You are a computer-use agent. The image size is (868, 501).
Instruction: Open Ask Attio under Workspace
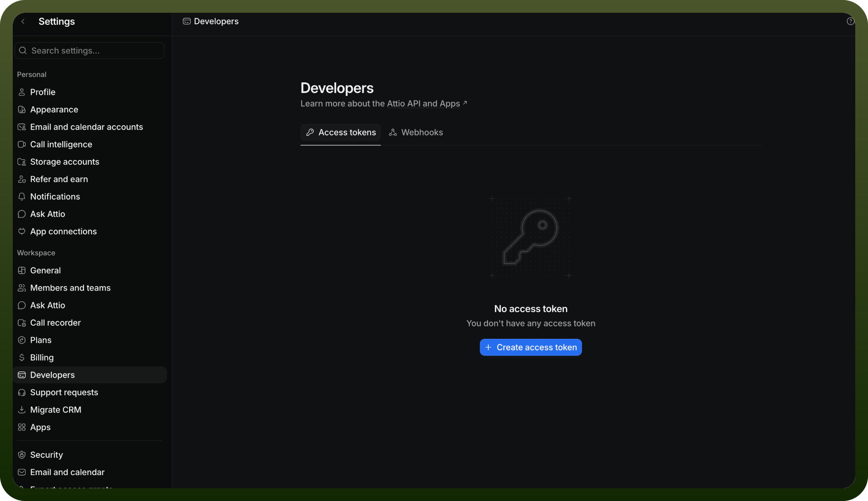90,305
